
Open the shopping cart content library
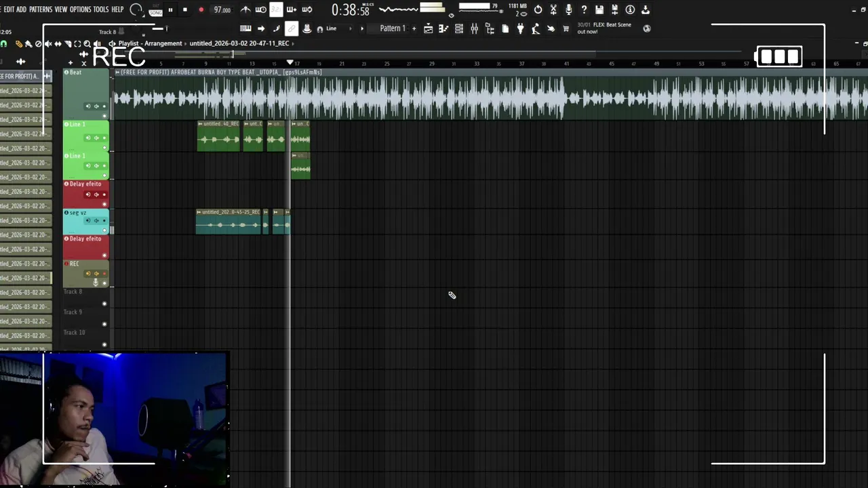pos(566,28)
